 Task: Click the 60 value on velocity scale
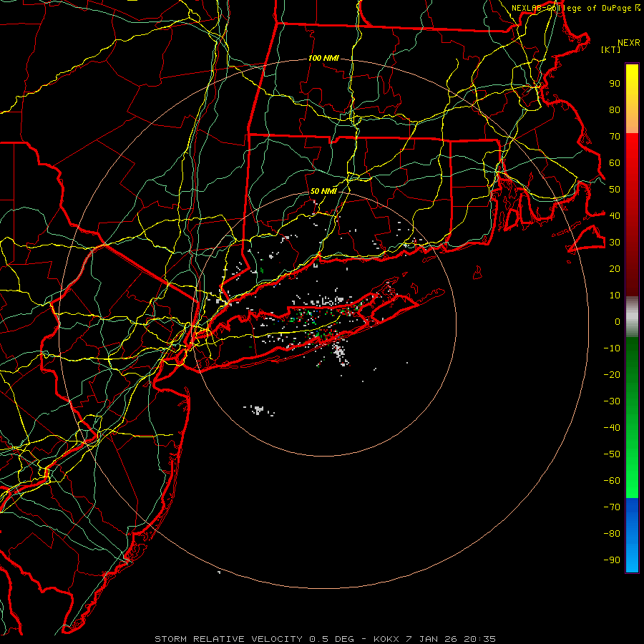pos(615,162)
